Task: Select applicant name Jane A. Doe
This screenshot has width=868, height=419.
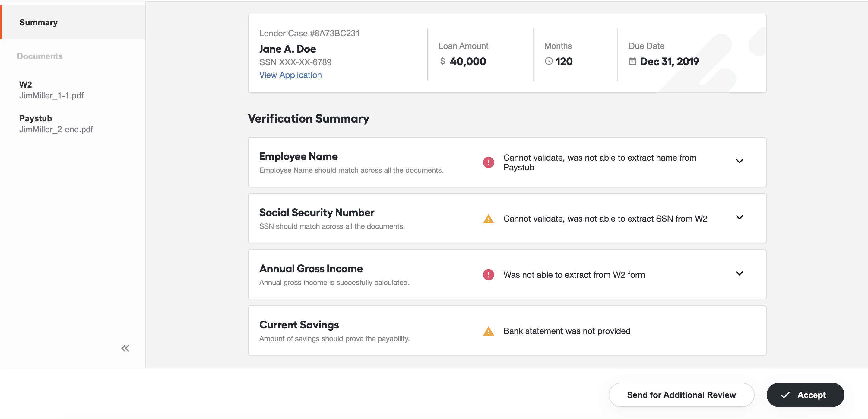Action: (x=287, y=49)
